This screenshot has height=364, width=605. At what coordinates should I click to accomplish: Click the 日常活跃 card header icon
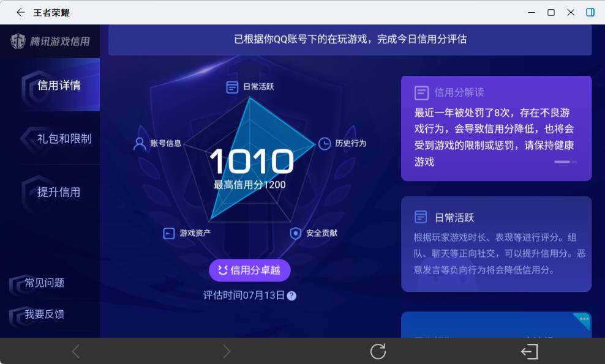(421, 217)
